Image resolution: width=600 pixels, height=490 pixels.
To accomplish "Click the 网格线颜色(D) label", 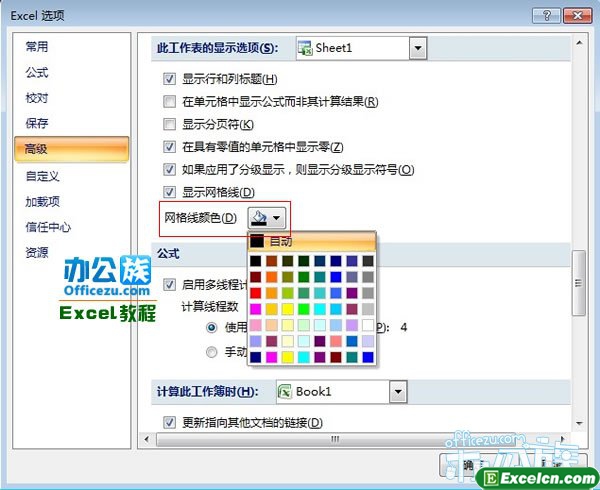I will [201, 218].
